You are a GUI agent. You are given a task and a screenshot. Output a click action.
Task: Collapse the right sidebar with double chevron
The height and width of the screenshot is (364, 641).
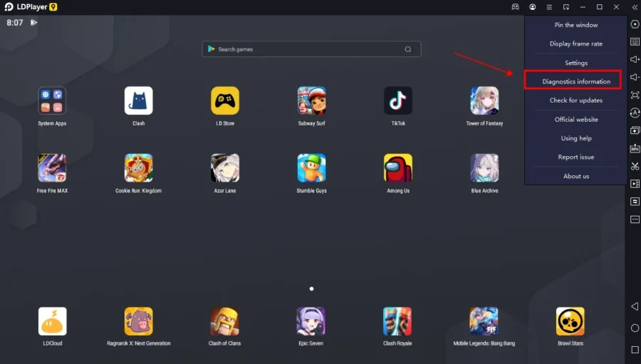635,7
